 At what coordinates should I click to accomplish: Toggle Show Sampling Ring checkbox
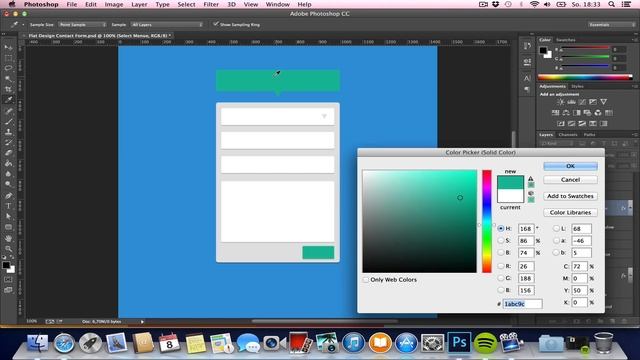tap(216, 24)
